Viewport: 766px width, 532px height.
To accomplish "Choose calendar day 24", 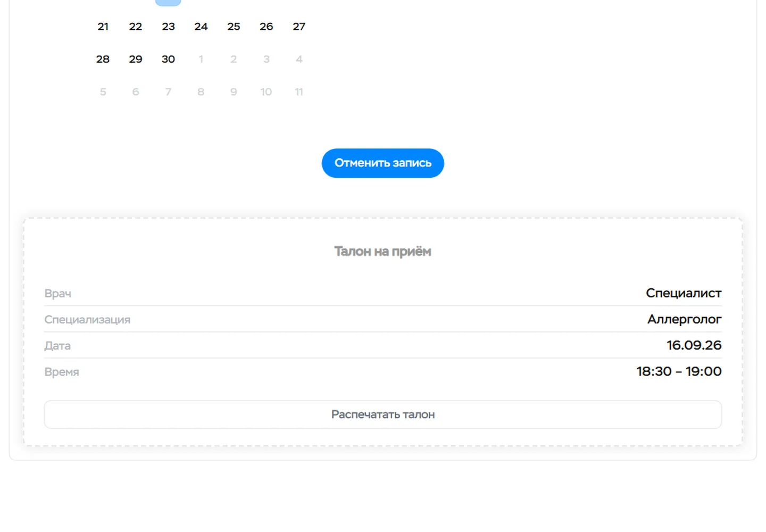I will (201, 27).
